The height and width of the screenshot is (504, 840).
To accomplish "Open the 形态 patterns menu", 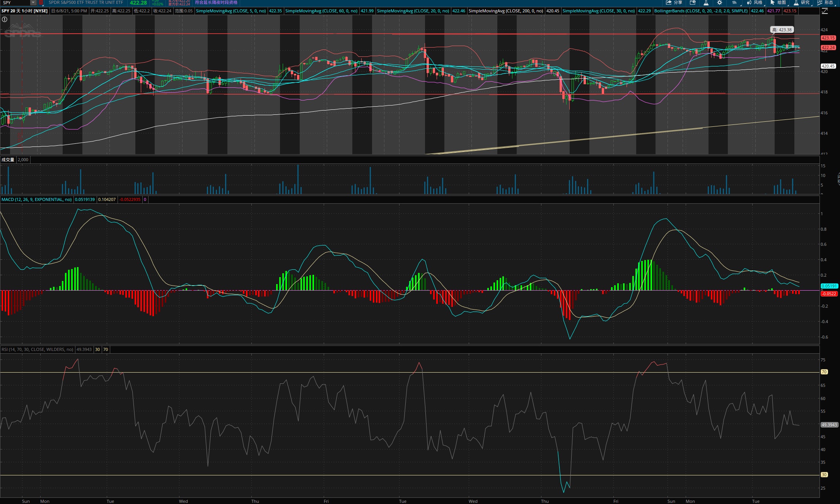I will (825, 3).
